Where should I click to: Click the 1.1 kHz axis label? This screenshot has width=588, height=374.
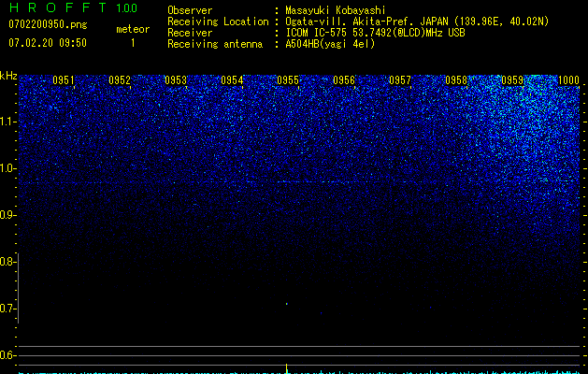8,122
